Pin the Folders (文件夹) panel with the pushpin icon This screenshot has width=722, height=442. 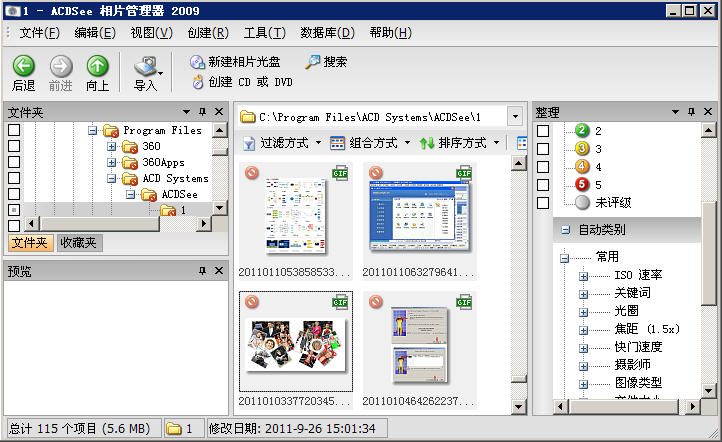coord(203,113)
